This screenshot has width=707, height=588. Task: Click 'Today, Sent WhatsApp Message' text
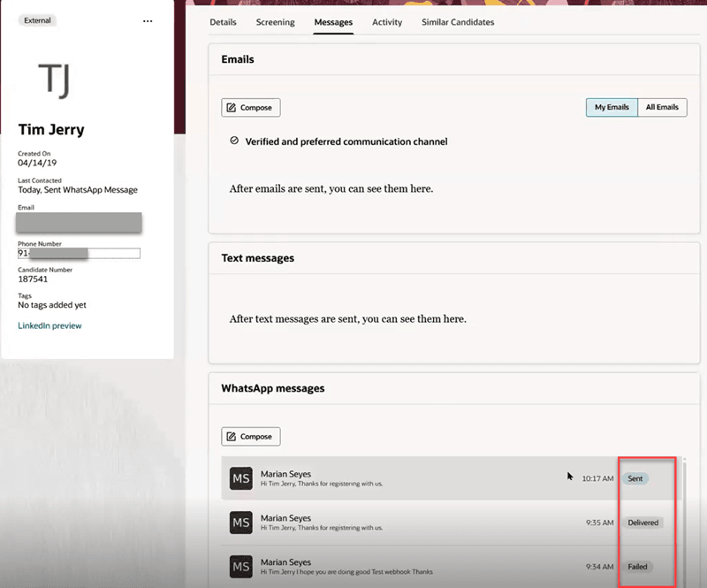(78, 190)
